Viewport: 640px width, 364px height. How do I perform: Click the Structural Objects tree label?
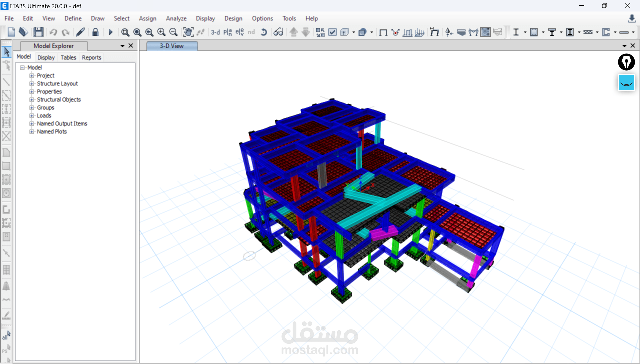(59, 99)
